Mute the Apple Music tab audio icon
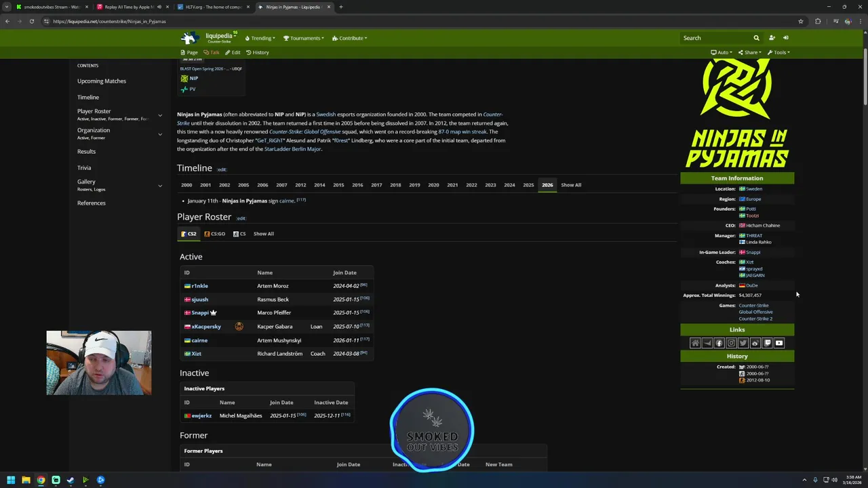The image size is (868, 488). click(x=160, y=7)
